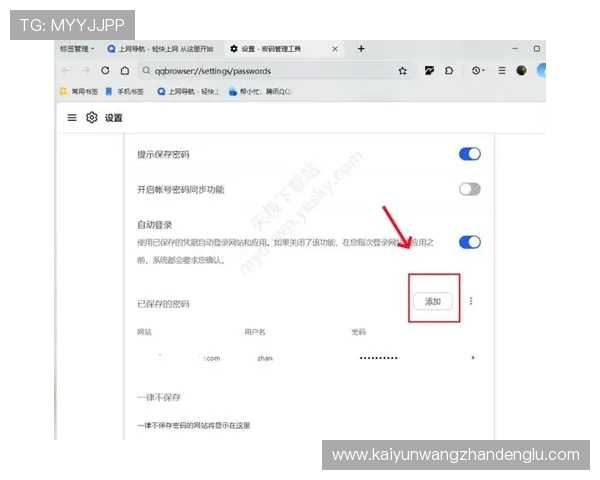Close the 设置 - 密码管理工具 tab

335,49
